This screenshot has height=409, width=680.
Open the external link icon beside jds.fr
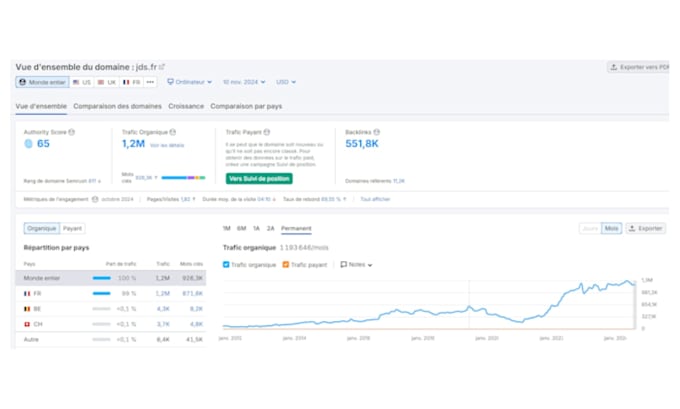[x=162, y=67]
